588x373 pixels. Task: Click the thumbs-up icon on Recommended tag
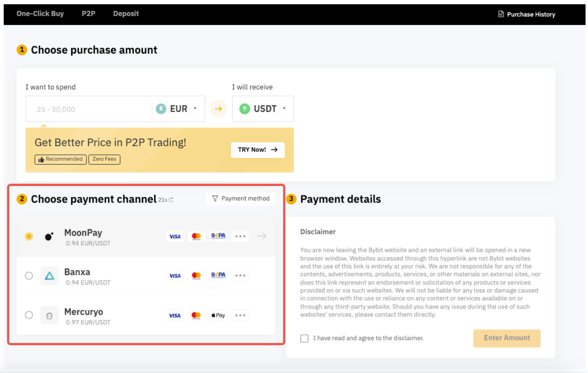(x=41, y=160)
